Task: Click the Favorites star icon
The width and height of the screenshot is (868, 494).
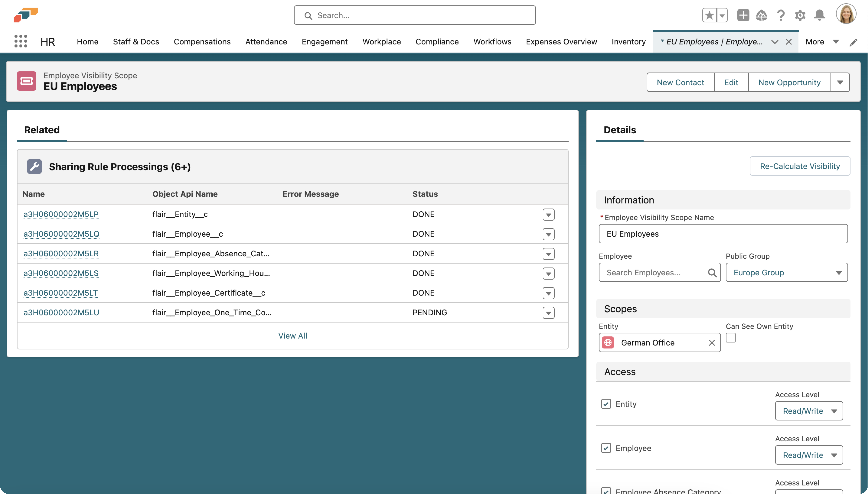Action: click(709, 15)
